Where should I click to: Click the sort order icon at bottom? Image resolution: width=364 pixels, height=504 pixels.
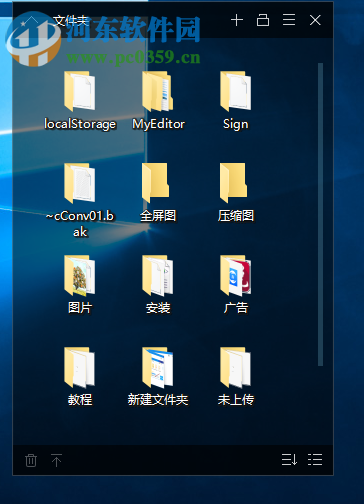tap(289, 460)
